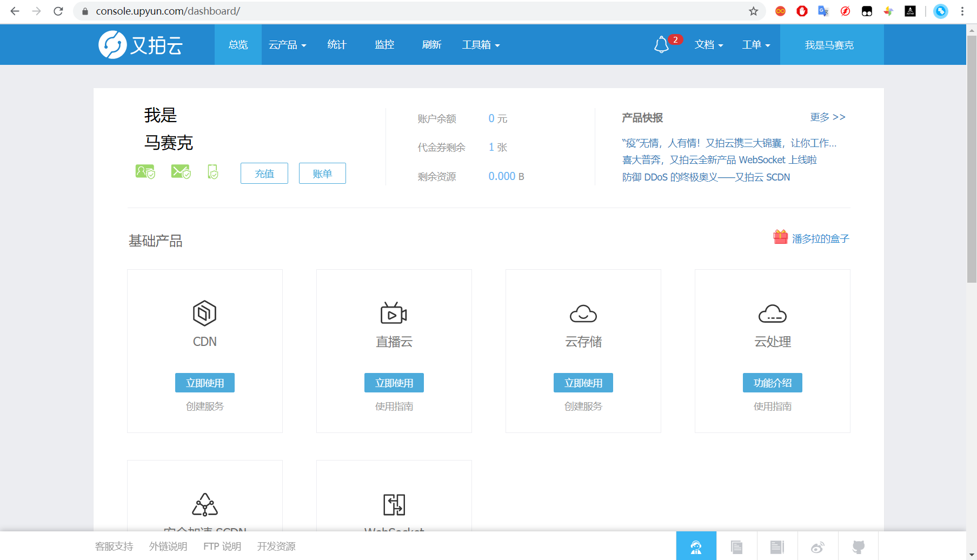This screenshot has height=560, width=977.
Task: Click the 0.000 B remaining resource value
Action: coord(506,176)
